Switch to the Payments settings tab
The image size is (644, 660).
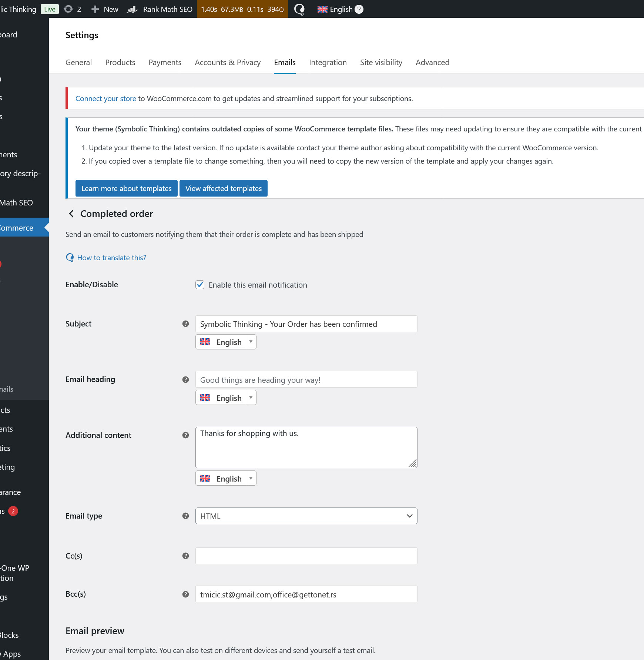coord(165,63)
